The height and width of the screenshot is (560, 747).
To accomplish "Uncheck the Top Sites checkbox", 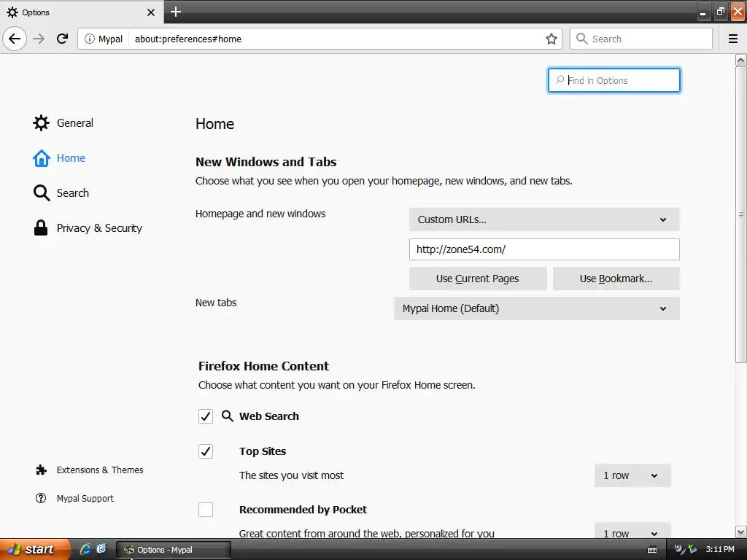I will pyautogui.click(x=206, y=451).
